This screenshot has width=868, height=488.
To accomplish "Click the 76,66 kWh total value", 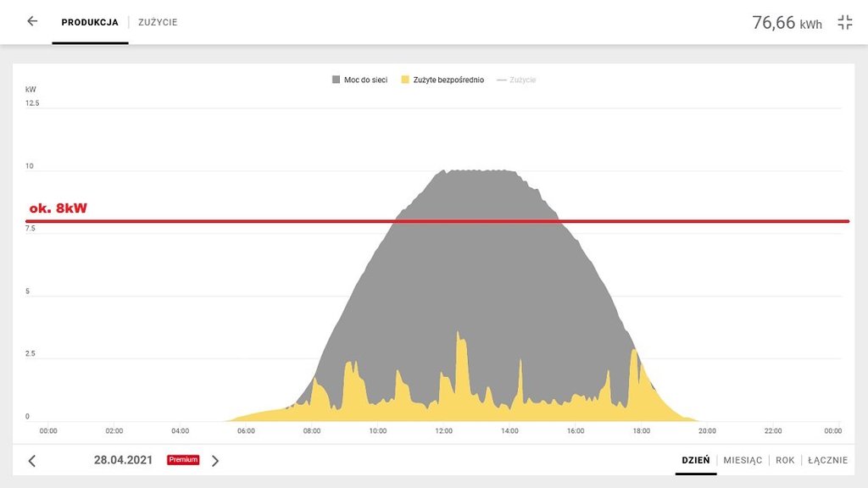I will pos(786,23).
